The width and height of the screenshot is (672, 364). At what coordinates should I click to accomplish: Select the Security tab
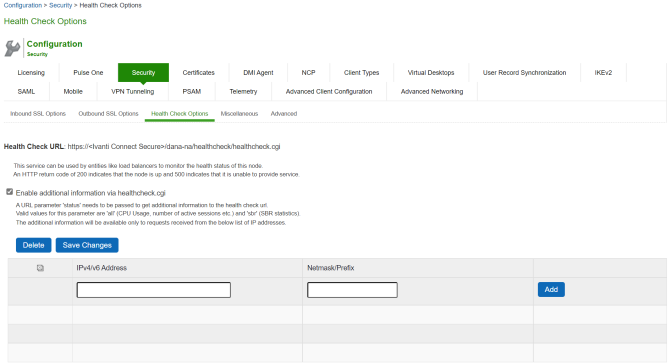(x=143, y=72)
